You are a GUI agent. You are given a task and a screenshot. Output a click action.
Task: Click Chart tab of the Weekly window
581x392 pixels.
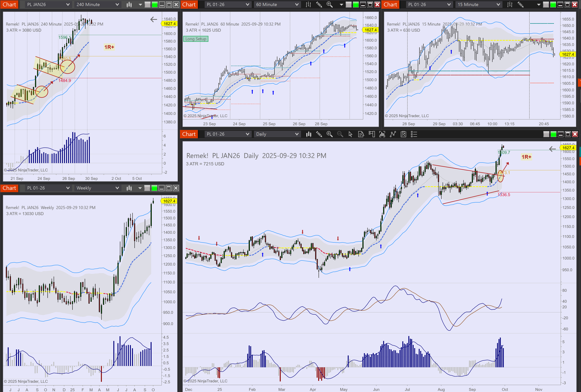(9, 188)
